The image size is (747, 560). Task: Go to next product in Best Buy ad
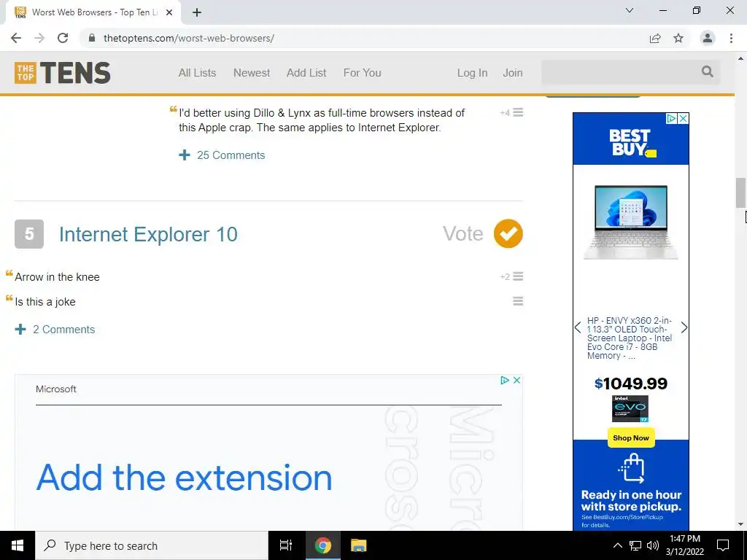(684, 327)
